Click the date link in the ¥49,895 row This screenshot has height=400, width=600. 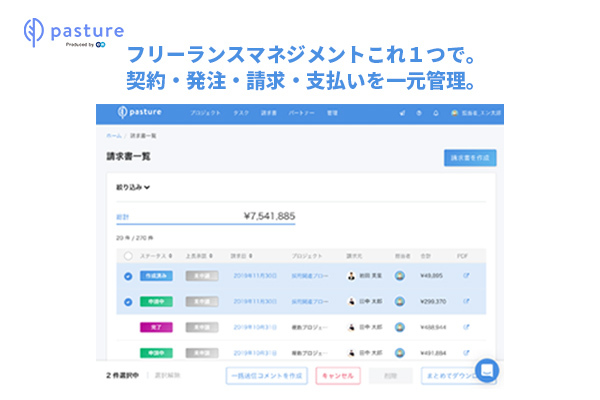(x=255, y=276)
